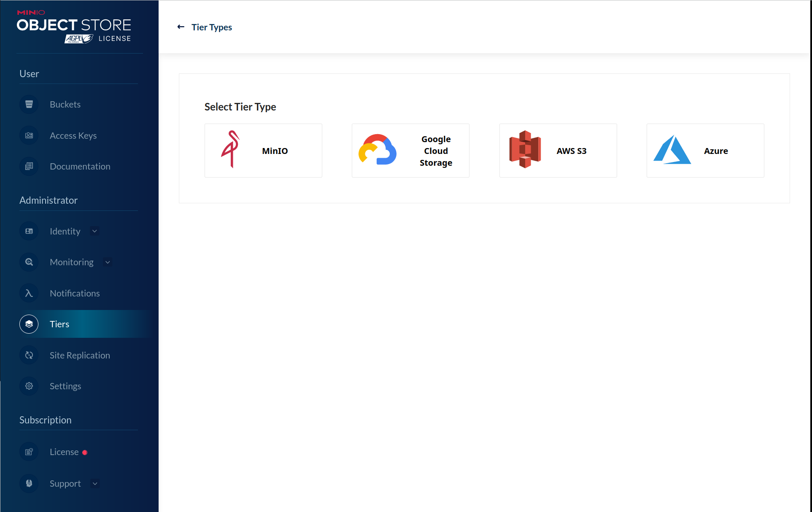Click the Identity sidebar icon
Image resolution: width=812 pixels, height=512 pixels.
[29, 231]
